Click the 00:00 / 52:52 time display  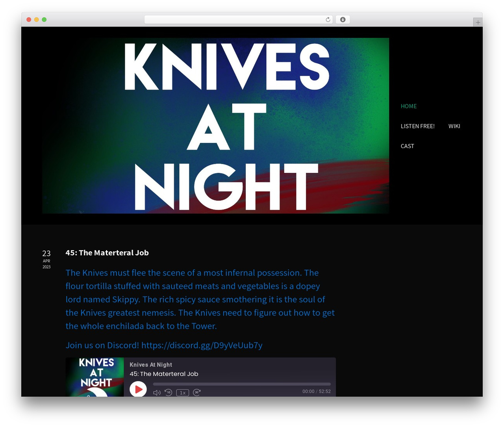coord(317,392)
